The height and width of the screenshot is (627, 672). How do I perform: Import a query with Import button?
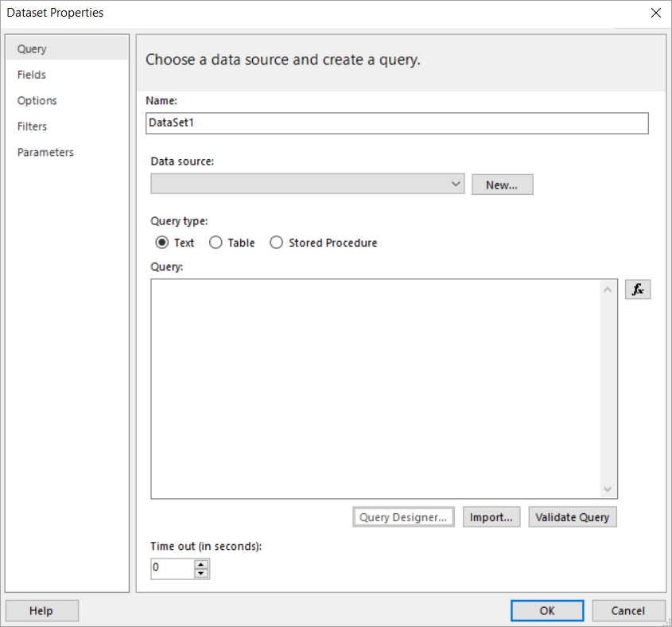point(491,517)
